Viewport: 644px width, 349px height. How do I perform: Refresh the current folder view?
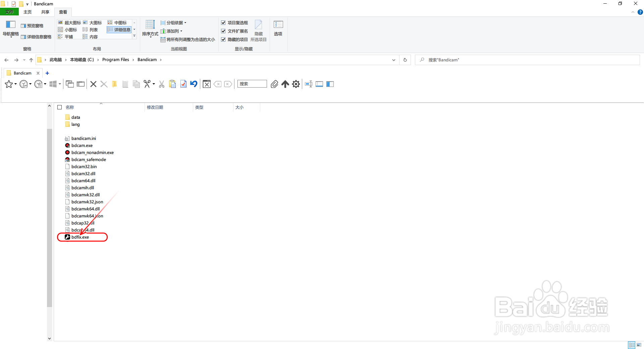[405, 60]
